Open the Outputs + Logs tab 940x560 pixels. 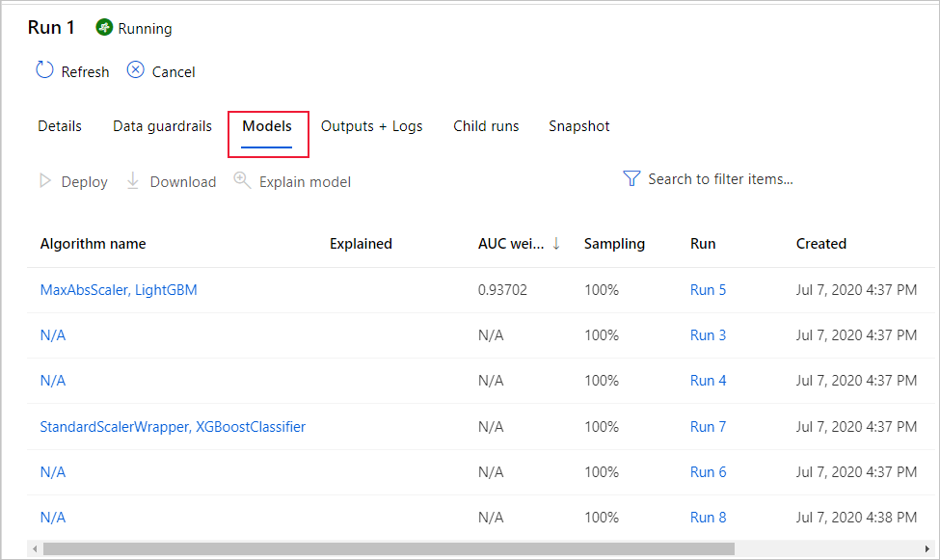371,126
